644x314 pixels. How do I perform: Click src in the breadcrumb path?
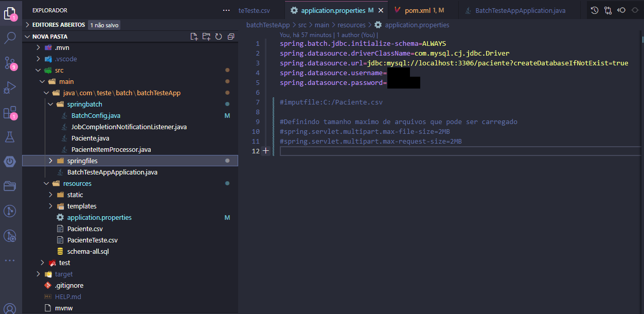point(302,25)
